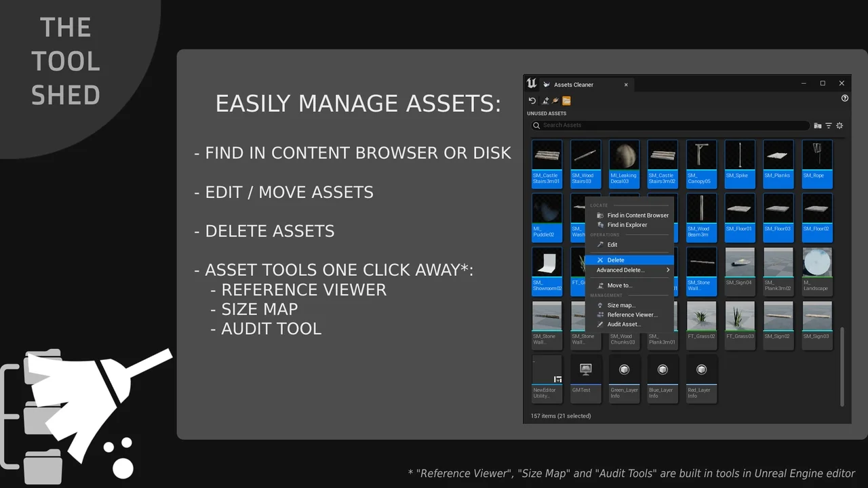Close the Assets Cleaner tab
The height and width of the screenshot is (488, 868).
click(626, 85)
